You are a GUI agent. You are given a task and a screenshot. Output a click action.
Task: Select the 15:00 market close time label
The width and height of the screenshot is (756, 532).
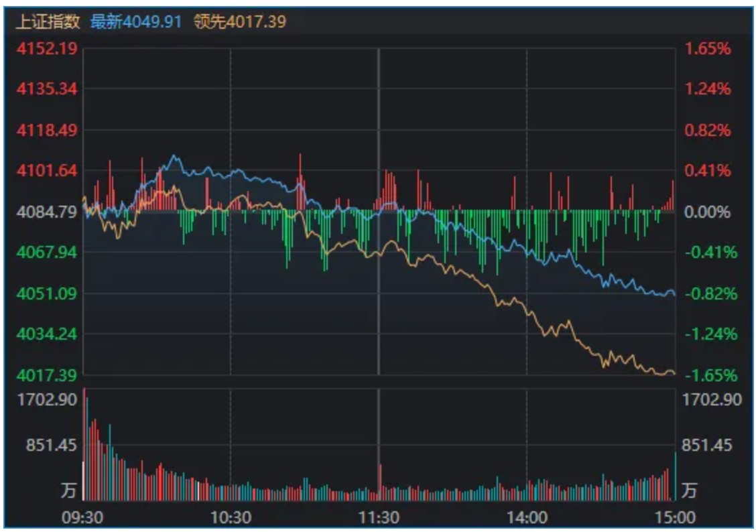[x=674, y=517]
